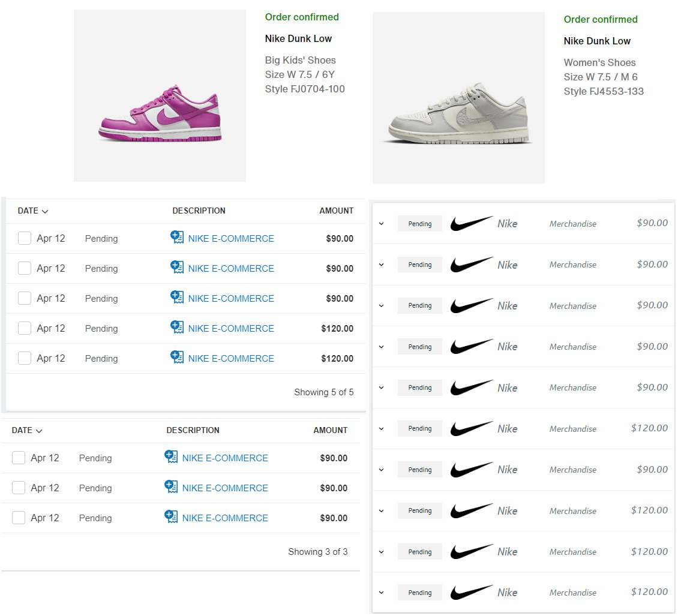Expand the fifth Nike Merchandise row chevron
The image size is (681, 616).
click(x=382, y=387)
